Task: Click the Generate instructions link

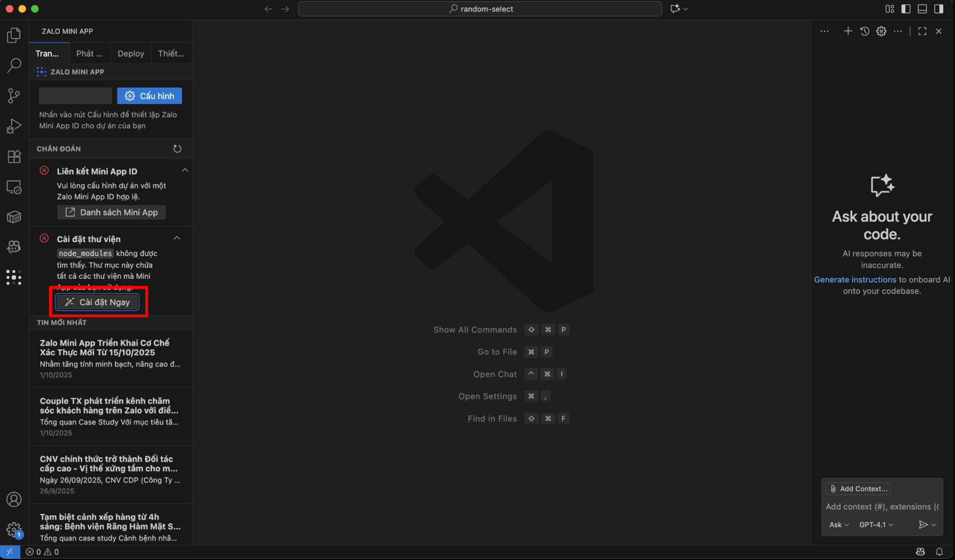Action: pos(855,280)
